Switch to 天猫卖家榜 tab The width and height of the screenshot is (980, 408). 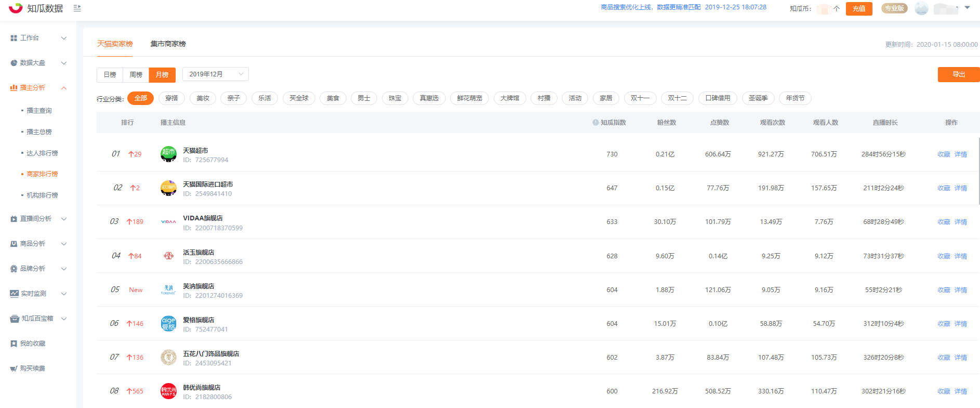[x=115, y=44]
